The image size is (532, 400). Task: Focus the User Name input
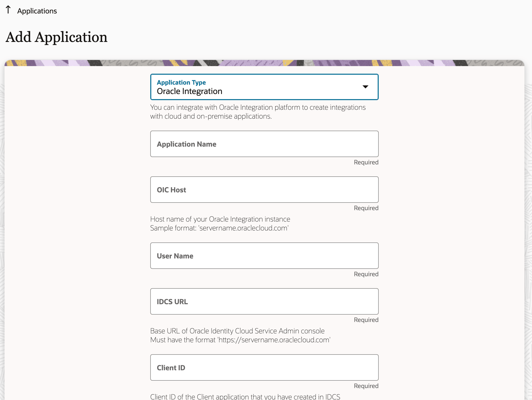point(264,256)
